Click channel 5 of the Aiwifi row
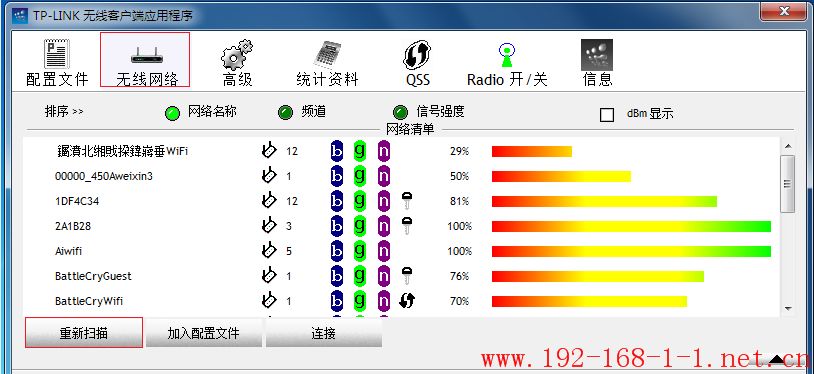This screenshot has height=374, width=814. 289,251
